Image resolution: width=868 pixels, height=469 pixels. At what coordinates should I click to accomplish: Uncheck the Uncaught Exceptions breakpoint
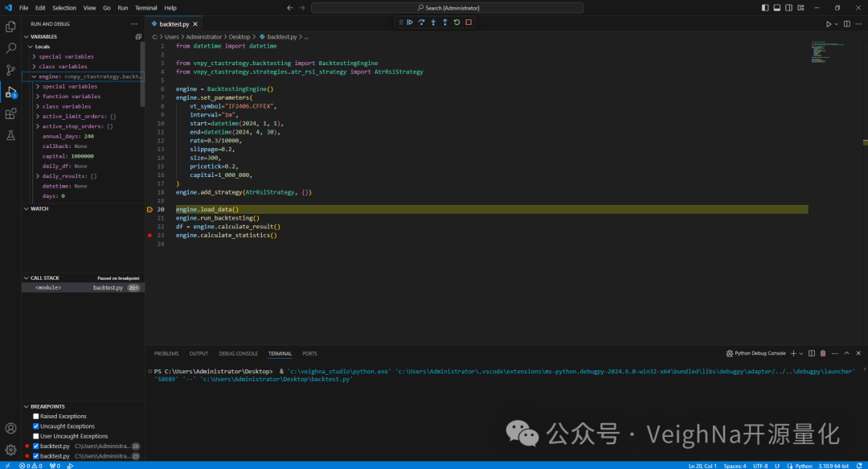click(x=36, y=426)
